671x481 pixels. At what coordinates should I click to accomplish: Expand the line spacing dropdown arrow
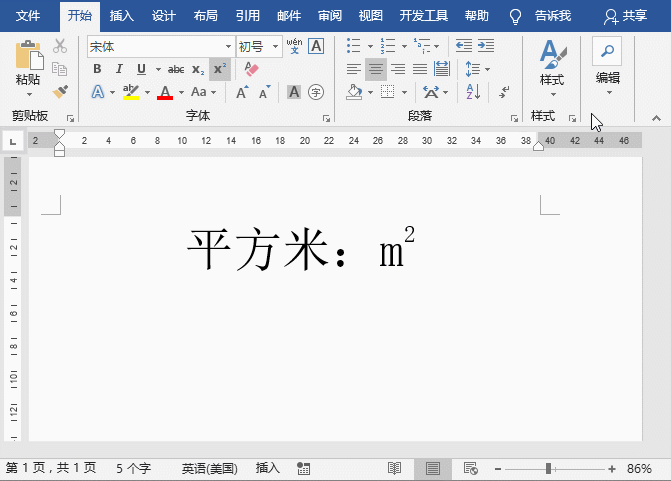coord(487,69)
